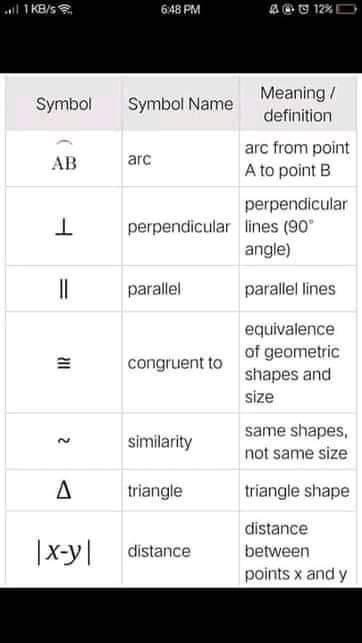
Task: Tap the arc AB symbol
Action: pos(64,159)
